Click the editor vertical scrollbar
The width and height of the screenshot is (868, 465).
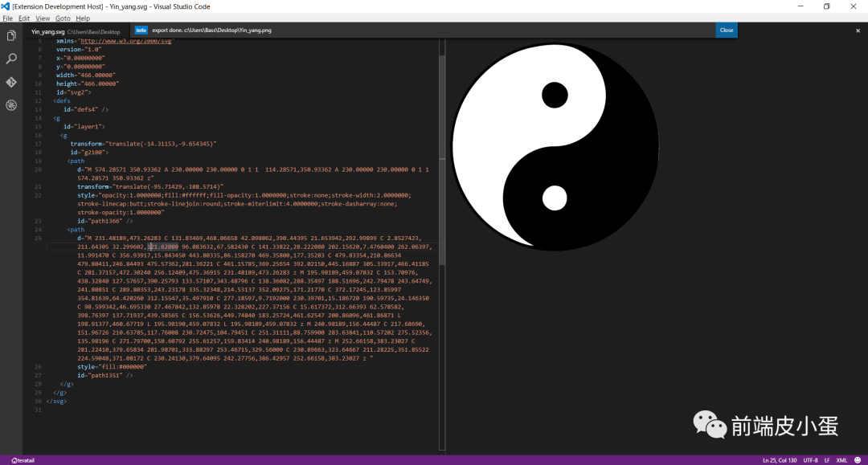tap(442, 161)
